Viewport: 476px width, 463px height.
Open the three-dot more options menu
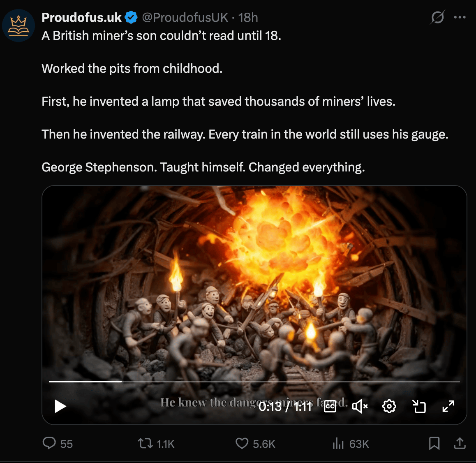pyautogui.click(x=460, y=18)
